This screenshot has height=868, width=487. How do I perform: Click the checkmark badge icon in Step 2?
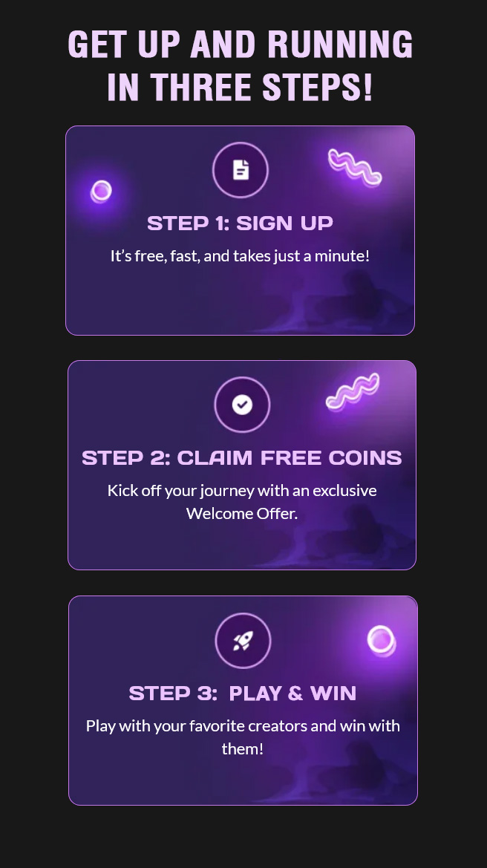pyautogui.click(x=243, y=405)
